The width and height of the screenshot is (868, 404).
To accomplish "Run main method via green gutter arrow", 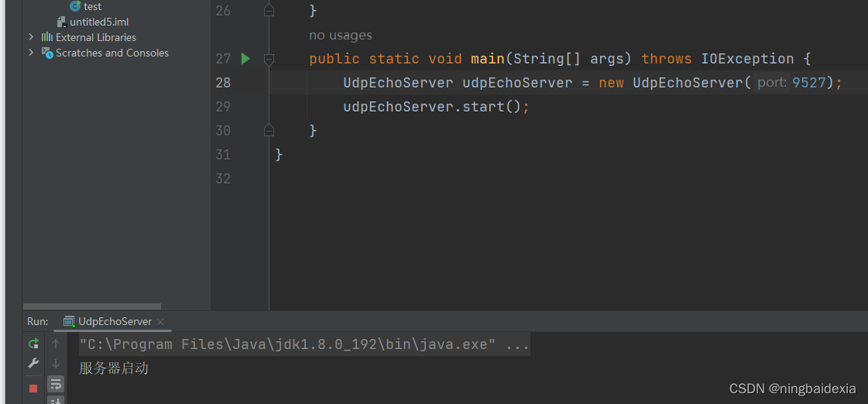I will 245,59.
